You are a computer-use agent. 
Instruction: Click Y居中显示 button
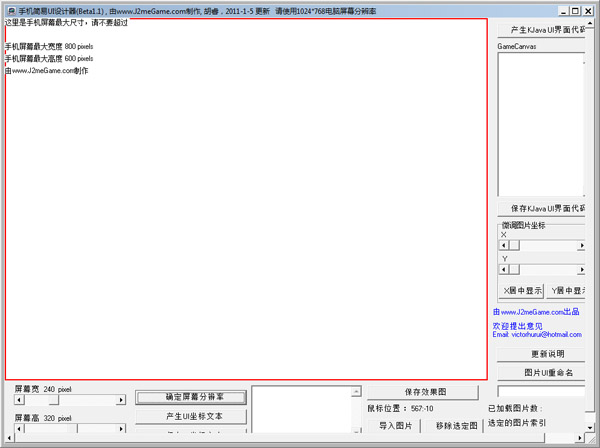[x=566, y=291]
